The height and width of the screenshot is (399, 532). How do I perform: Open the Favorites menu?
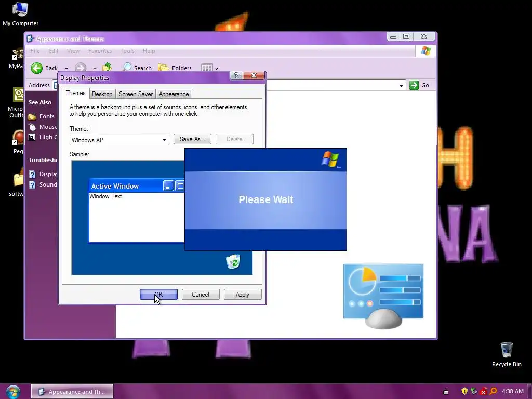pyautogui.click(x=100, y=51)
